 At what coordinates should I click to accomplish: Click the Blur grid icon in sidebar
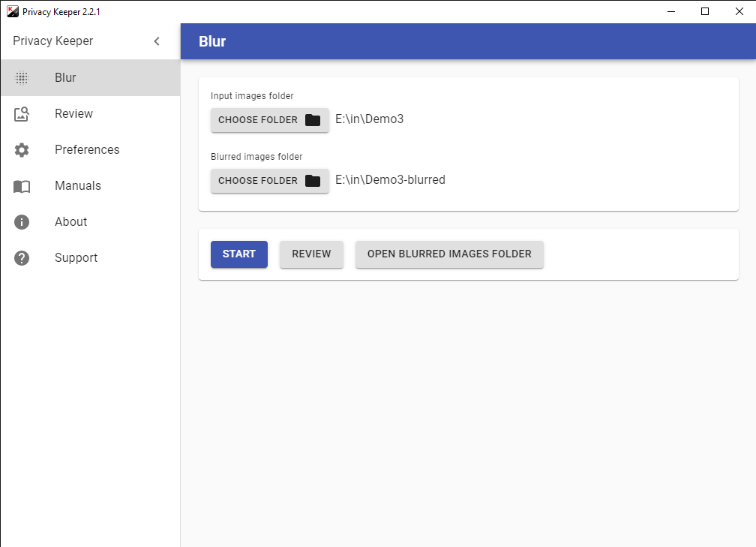[x=22, y=78]
